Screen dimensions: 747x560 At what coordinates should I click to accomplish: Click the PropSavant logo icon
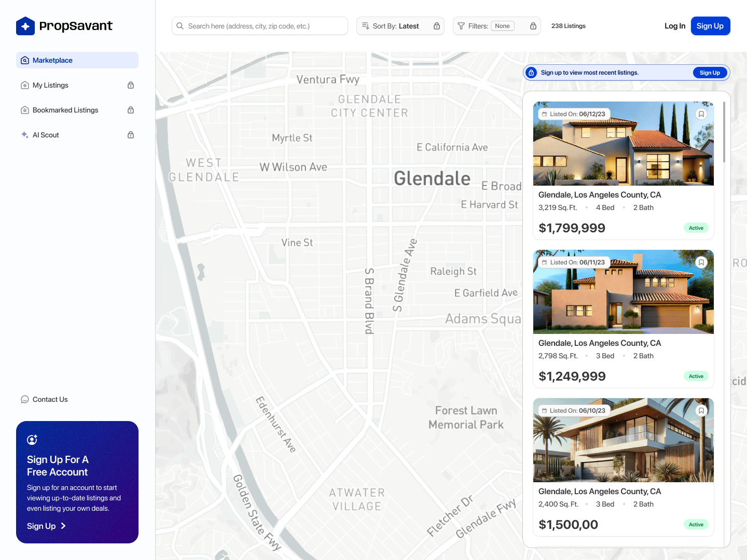[25, 26]
